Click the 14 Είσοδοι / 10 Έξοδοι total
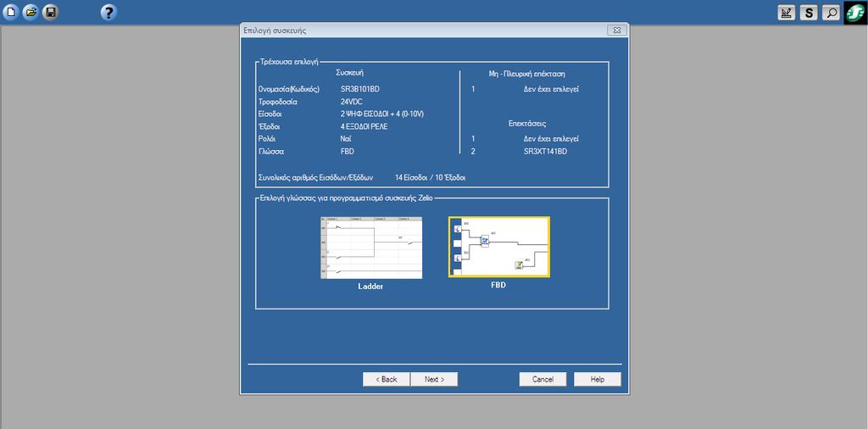This screenshot has width=868, height=429. (x=430, y=178)
